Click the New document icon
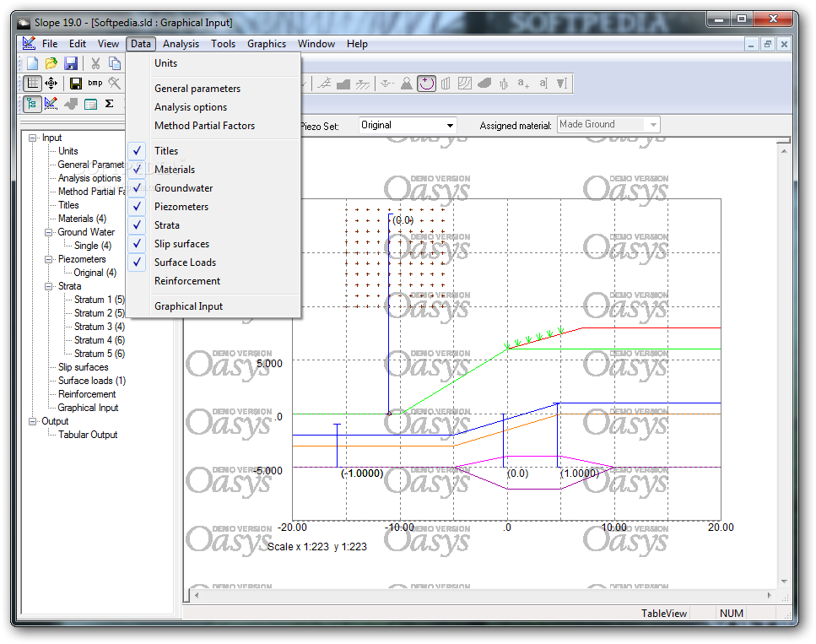Screen dimensions: 816x644 point(32,63)
